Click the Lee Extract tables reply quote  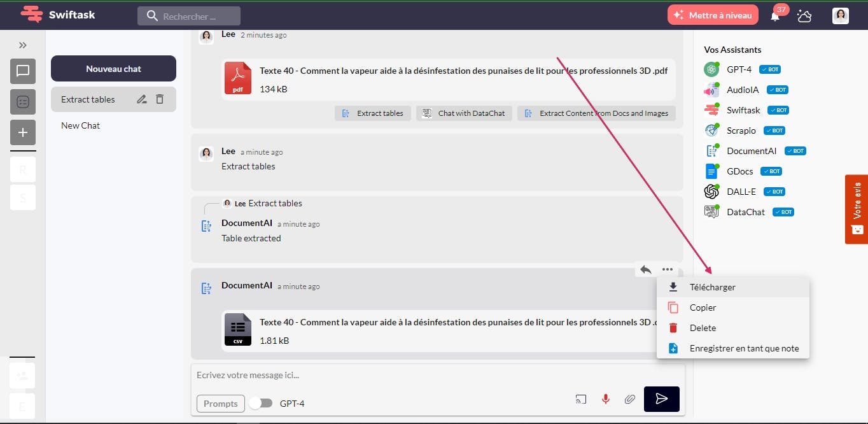(x=262, y=204)
